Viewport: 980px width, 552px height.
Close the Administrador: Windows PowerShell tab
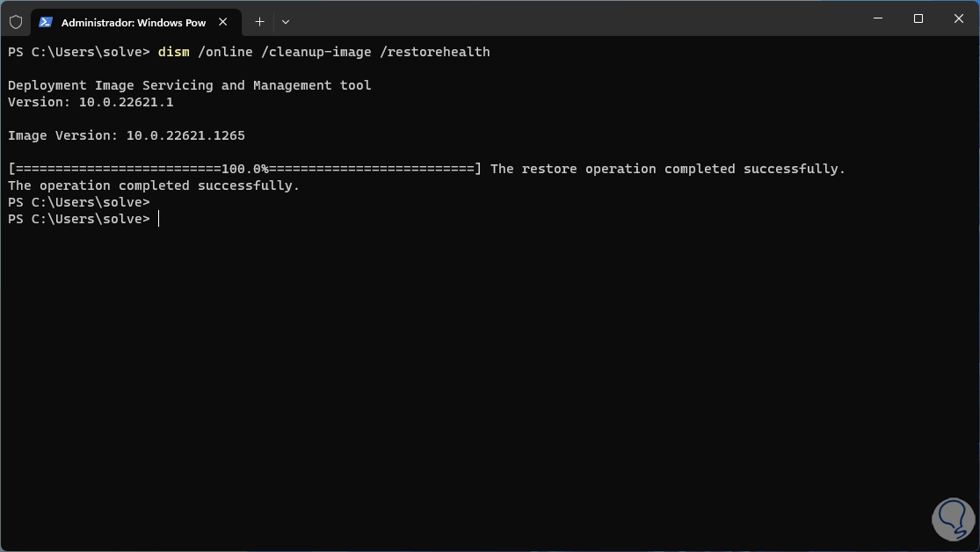(225, 22)
